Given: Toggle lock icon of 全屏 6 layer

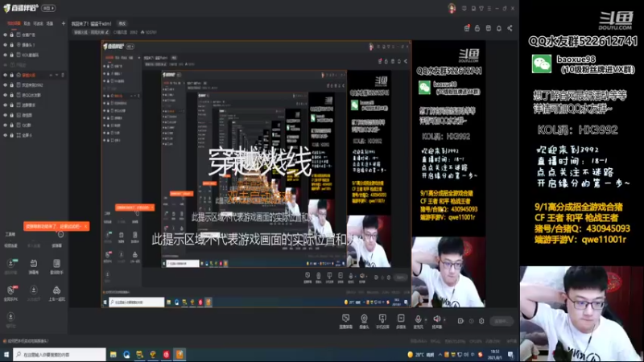Looking at the screenshot, I should (11, 135).
